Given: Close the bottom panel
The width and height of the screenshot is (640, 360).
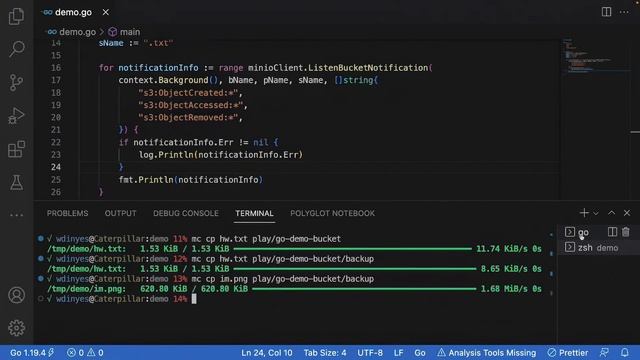Looking at the screenshot, I should 627,213.
